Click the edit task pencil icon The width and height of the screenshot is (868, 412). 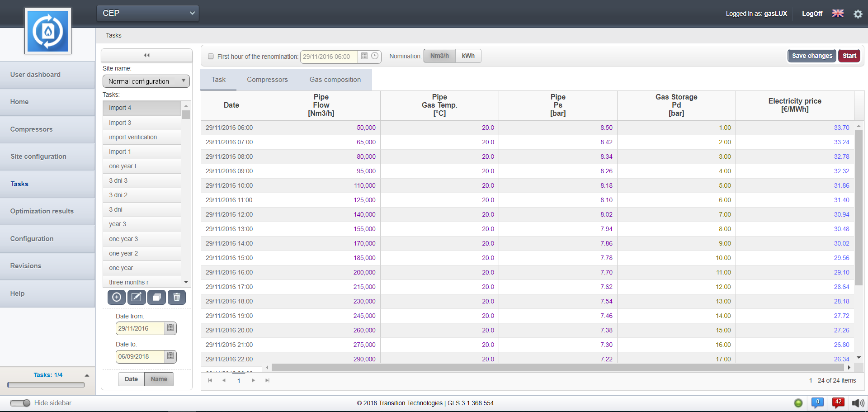137,297
